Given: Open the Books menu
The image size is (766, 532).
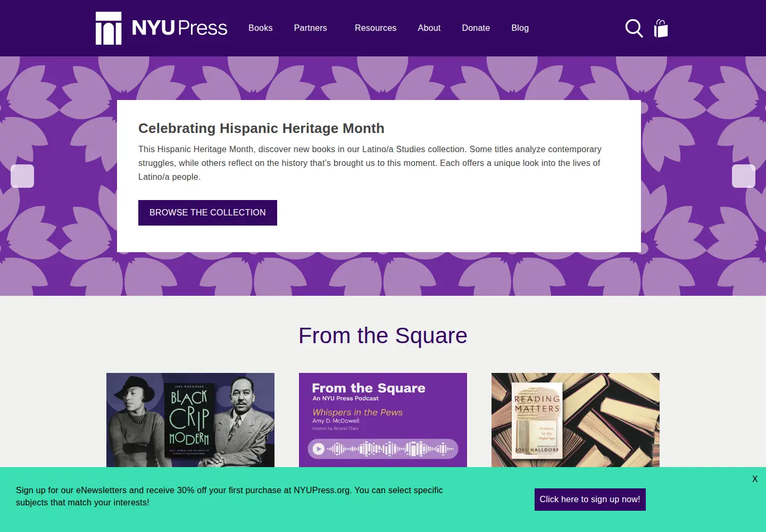Looking at the screenshot, I should tap(261, 28).
